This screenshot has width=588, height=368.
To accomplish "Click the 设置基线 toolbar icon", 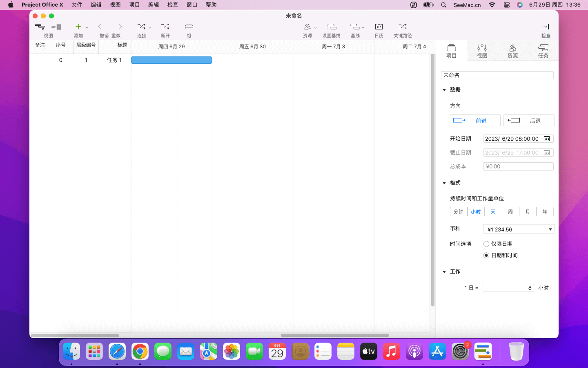I will pyautogui.click(x=331, y=27).
